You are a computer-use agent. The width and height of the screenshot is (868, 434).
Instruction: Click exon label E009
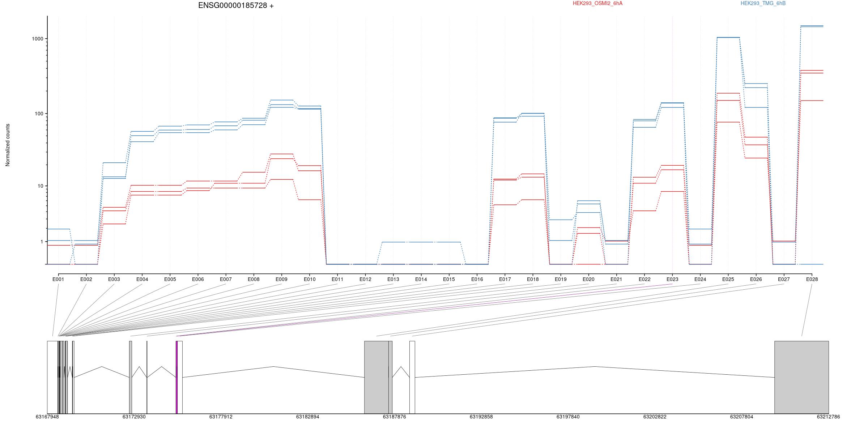[281, 279]
